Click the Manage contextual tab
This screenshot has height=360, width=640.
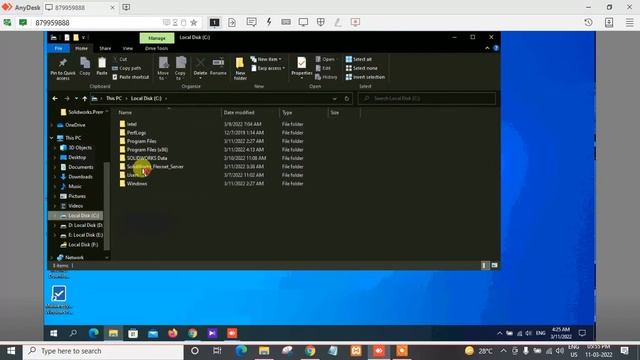[157, 38]
